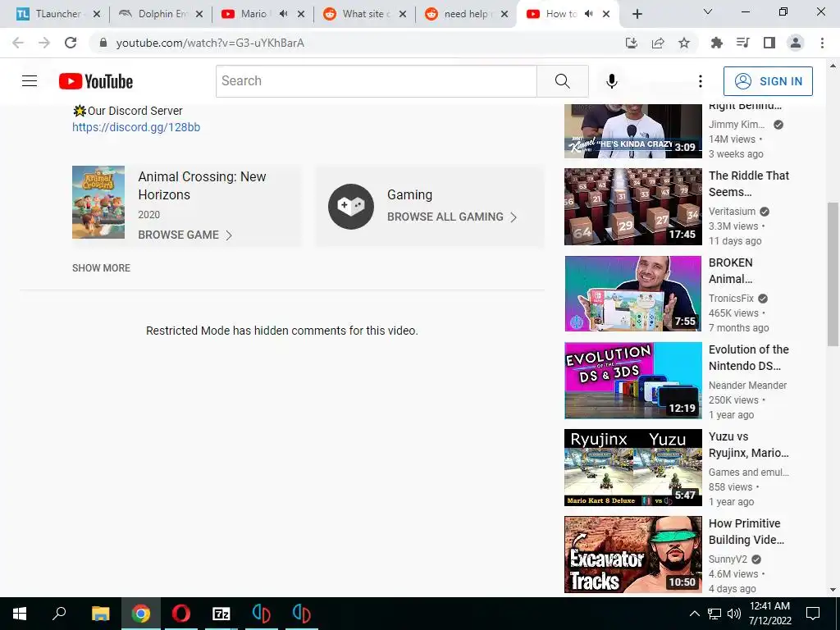
Task: Toggle the browser side panel
Action: [769, 43]
